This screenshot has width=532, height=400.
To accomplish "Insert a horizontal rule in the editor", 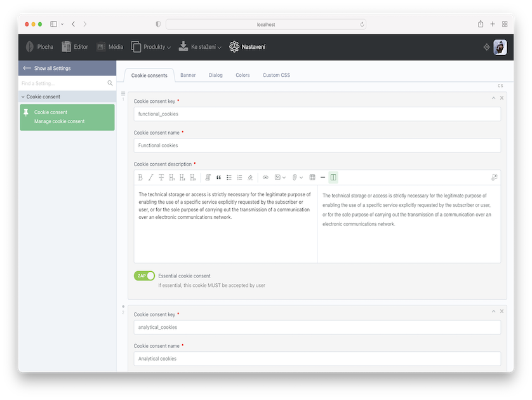I will (323, 177).
